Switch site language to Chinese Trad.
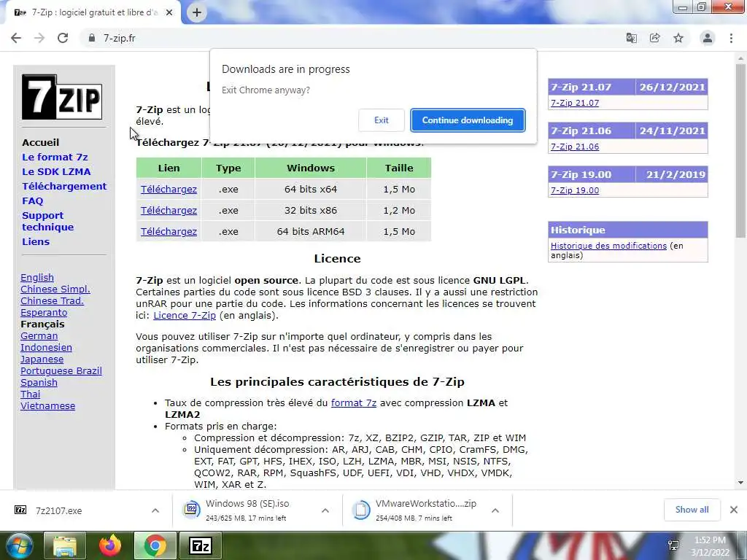Viewport: 747px width, 560px height. pos(52,301)
